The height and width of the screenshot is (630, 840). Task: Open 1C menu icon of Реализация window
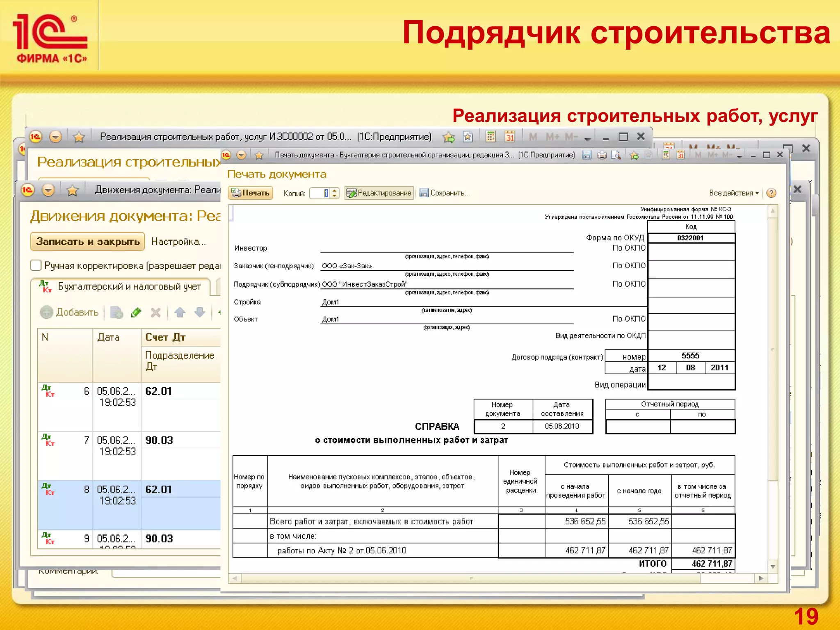(x=36, y=137)
